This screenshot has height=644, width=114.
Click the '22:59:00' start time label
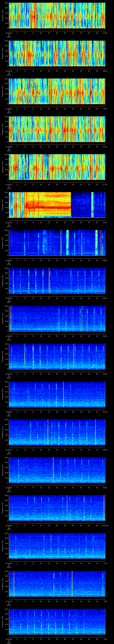point(9,525)
